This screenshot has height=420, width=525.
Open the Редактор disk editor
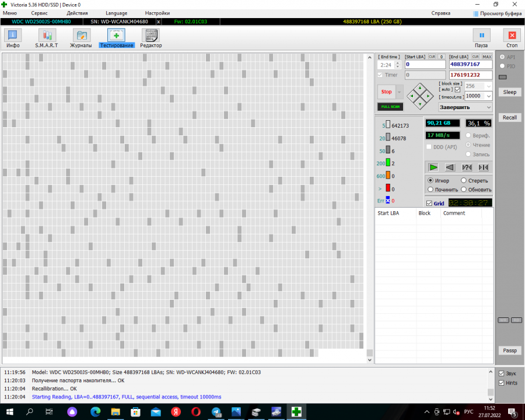(150, 38)
